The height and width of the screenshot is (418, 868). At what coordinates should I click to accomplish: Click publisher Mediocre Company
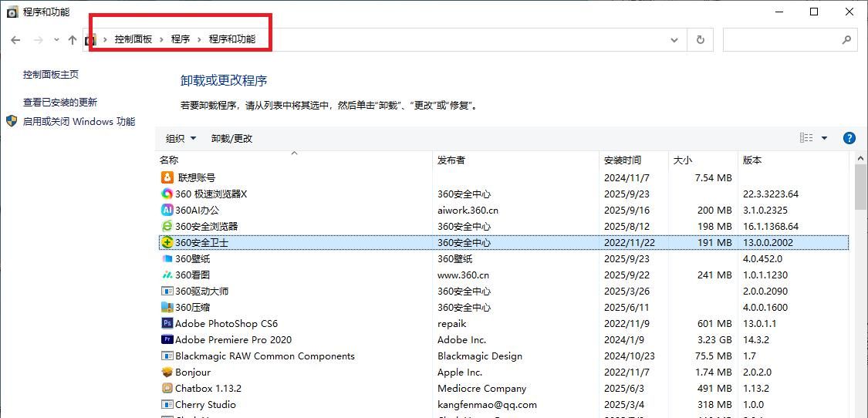[481, 388]
